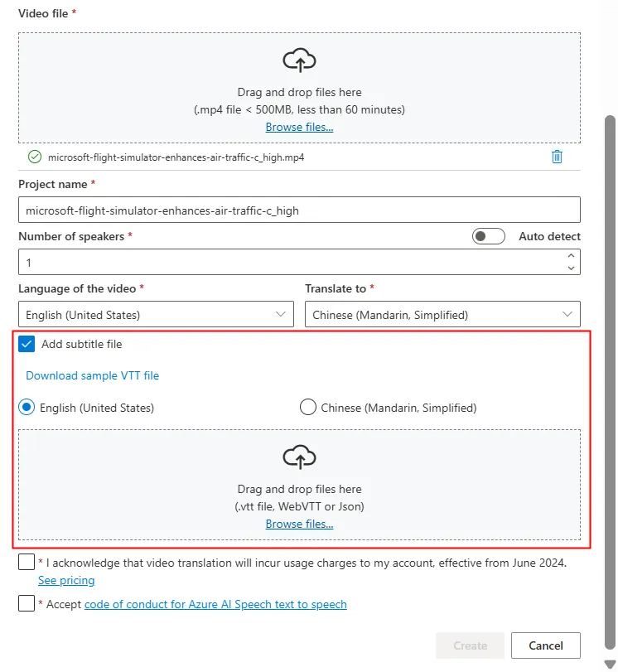618x672 pixels.
Task: Click the cloud upload icon in the video file drop zone
Action: click(299, 60)
